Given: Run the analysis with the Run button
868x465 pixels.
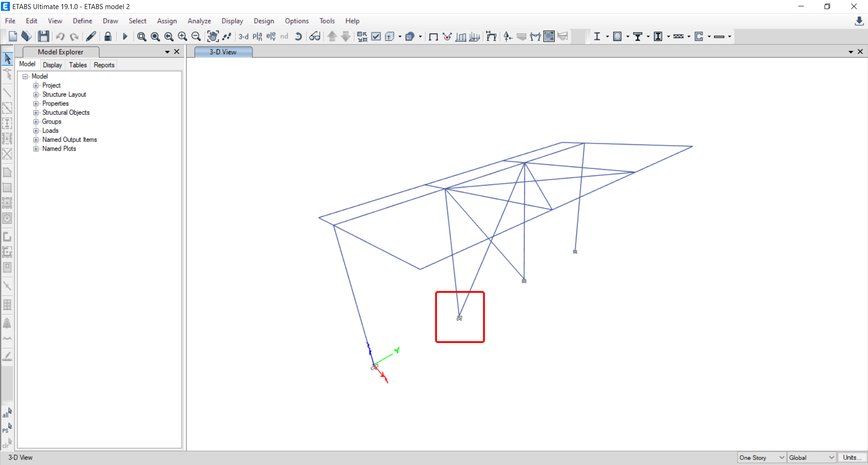Looking at the screenshot, I should (x=125, y=37).
